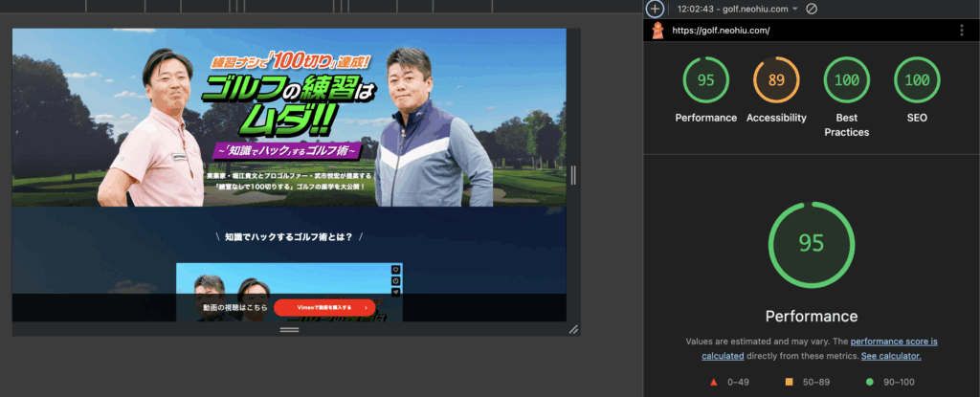The height and width of the screenshot is (397, 980).
Task: Jump to Accessibility score gauge 89
Action: 776,80
